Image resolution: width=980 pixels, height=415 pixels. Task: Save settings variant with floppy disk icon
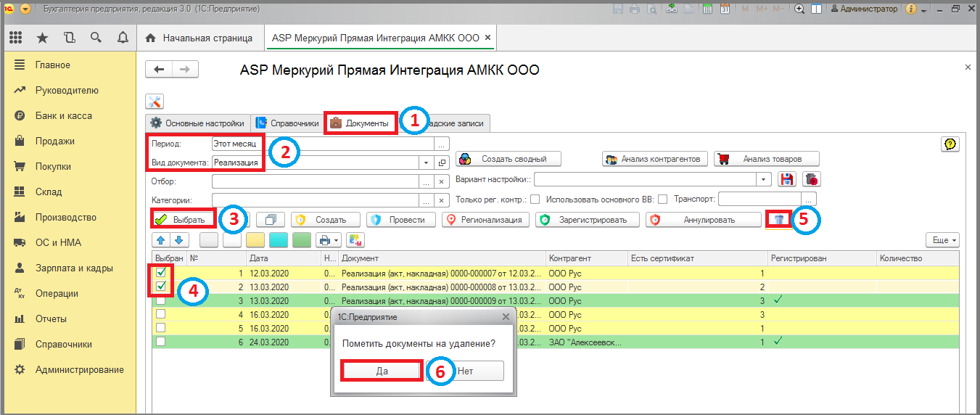(786, 178)
